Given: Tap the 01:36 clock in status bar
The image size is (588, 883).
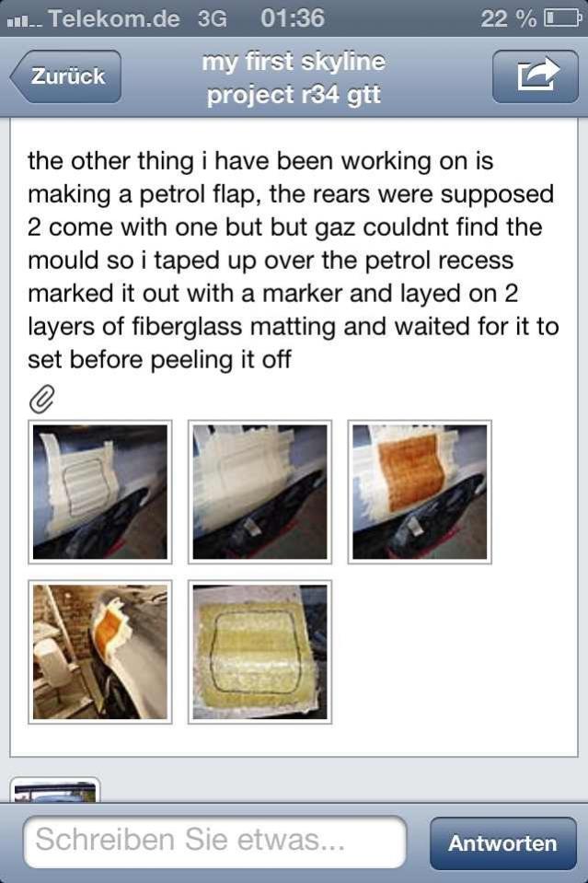Looking at the screenshot, I should [x=293, y=18].
